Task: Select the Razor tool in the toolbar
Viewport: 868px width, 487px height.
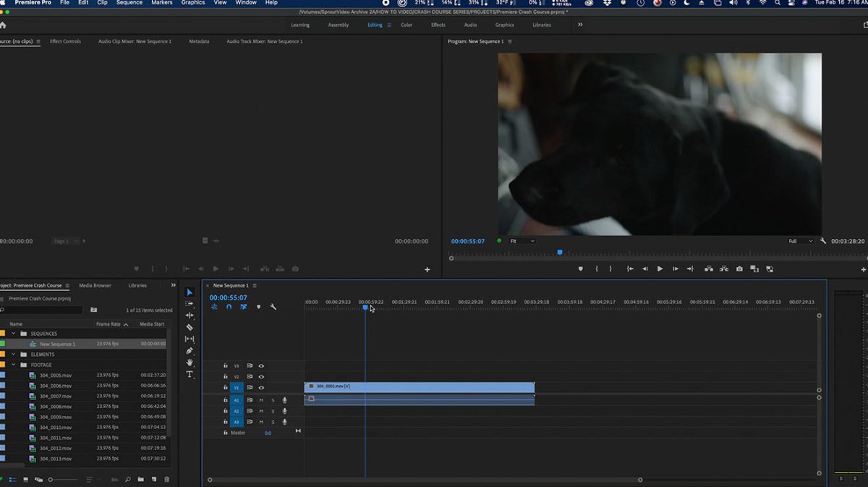Action: pos(190,327)
